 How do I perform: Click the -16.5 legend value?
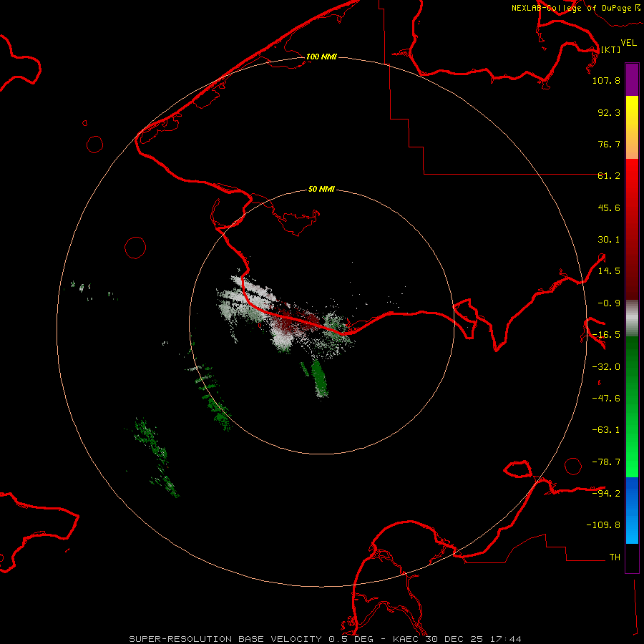(606, 335)
